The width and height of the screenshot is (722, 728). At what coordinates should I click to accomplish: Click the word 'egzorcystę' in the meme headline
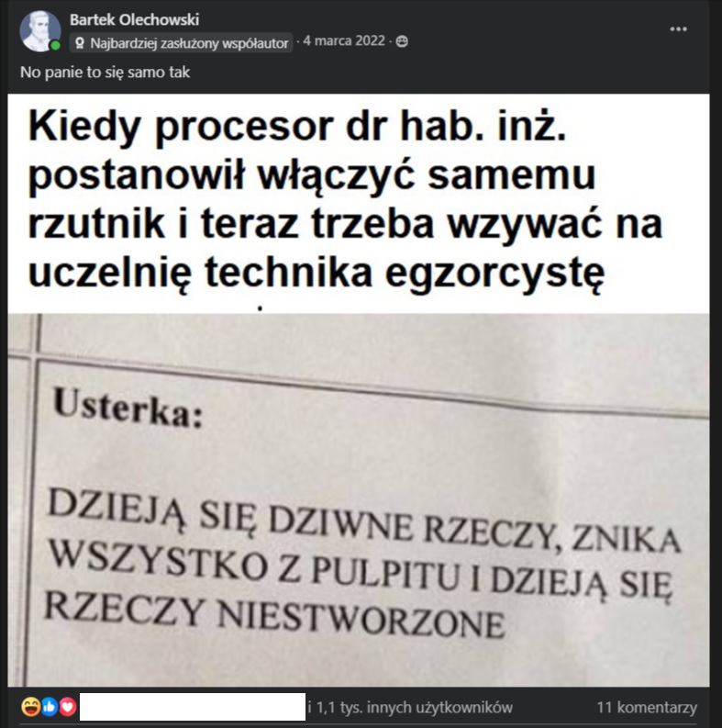pos(495,274)
